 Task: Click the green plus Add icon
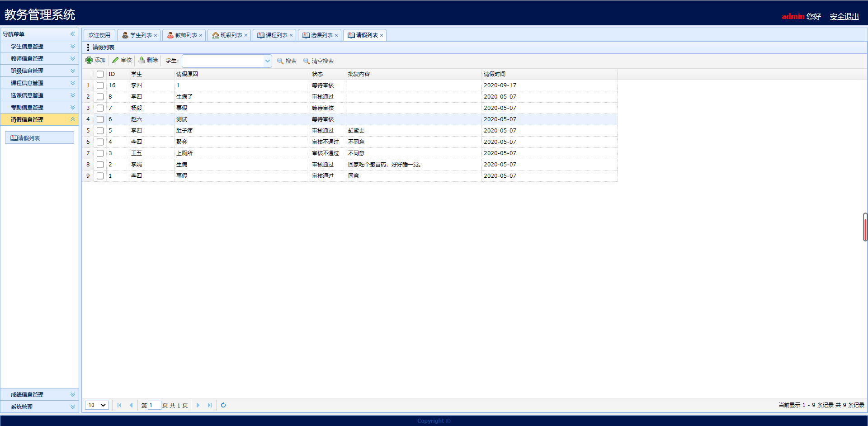pos(89,61)
